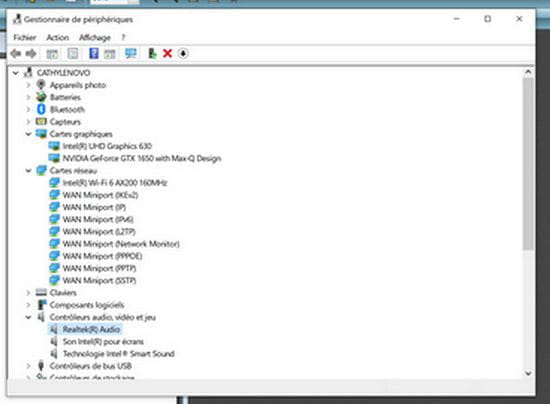Image resolution: width=550 pixels, height=404 pixels.
Task: Click the back arrow toolbar icon
Action: pyautogui.click(x=15, y=54)
